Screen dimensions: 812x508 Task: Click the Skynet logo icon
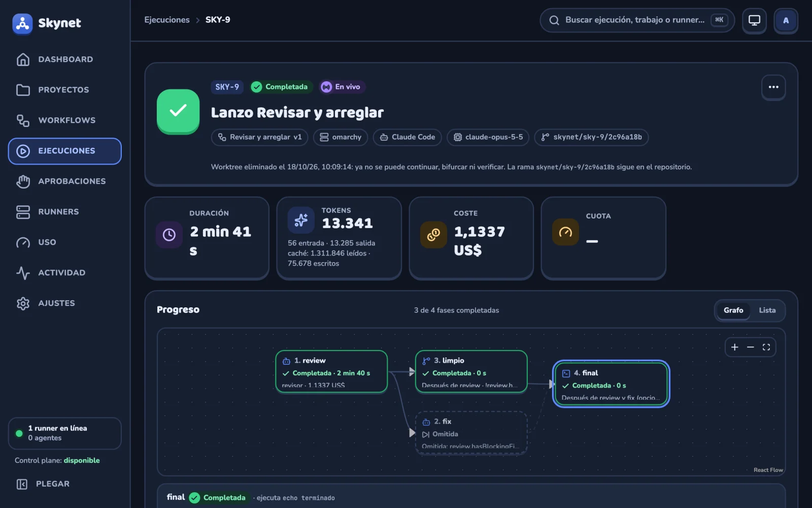22,23
